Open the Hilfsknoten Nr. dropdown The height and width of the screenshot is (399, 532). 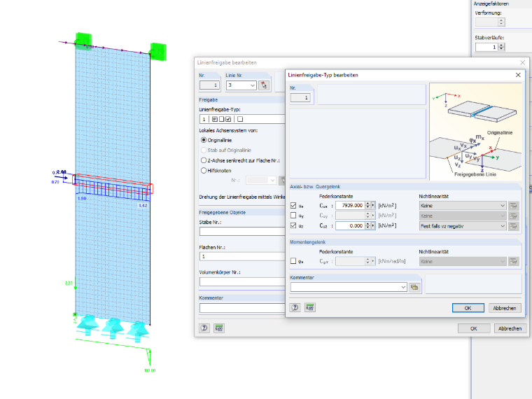272,180
